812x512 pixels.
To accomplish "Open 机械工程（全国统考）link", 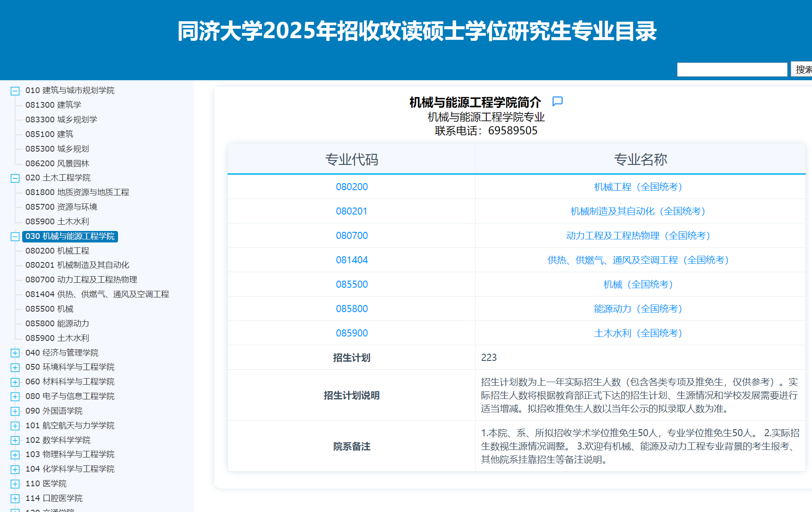I will point(640,187).
